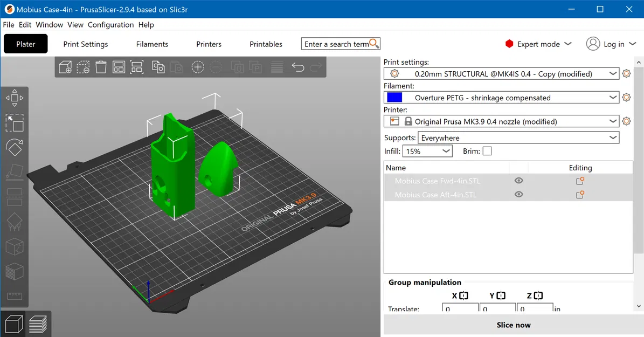Select the Cut tool
The image size is (644, 337).
tap(15, 197)
